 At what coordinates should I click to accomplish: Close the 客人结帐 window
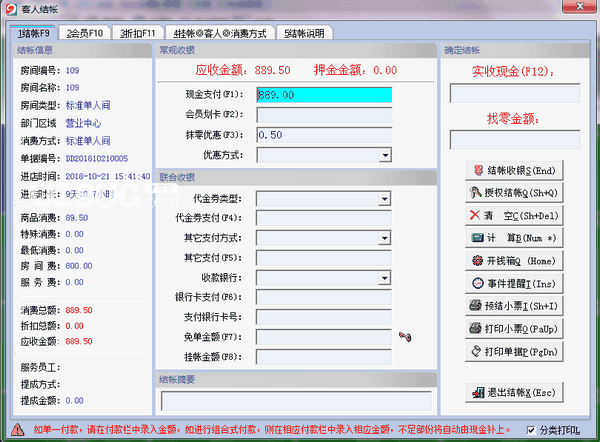click(x=580, y=6)
